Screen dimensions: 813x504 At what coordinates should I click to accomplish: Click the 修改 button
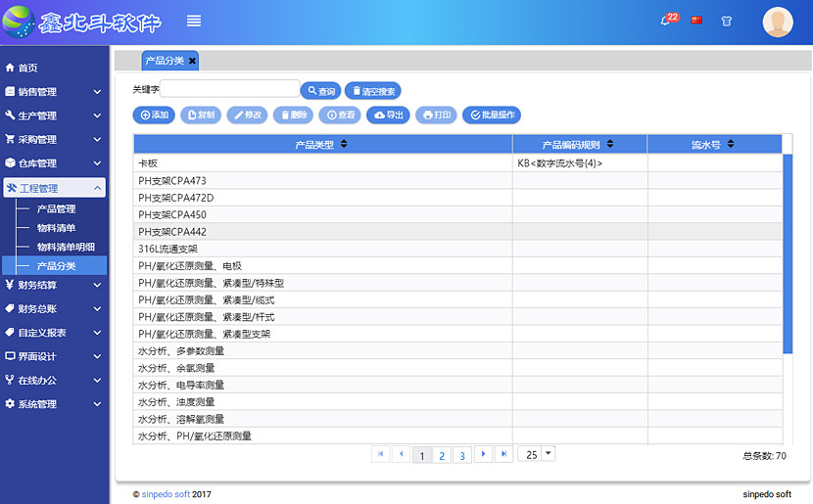pyautogui.click(x=247, y=115)
